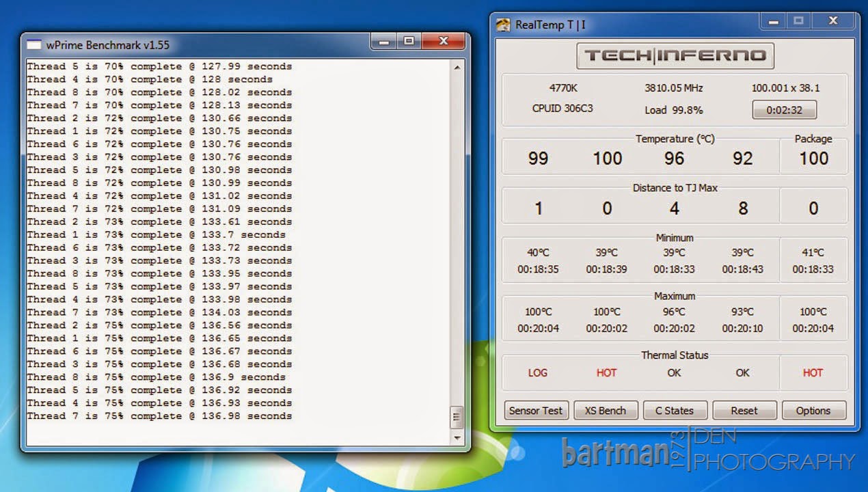Click core one temperature 99
This screenshot has height=492, width=868.
click(538, 159)
